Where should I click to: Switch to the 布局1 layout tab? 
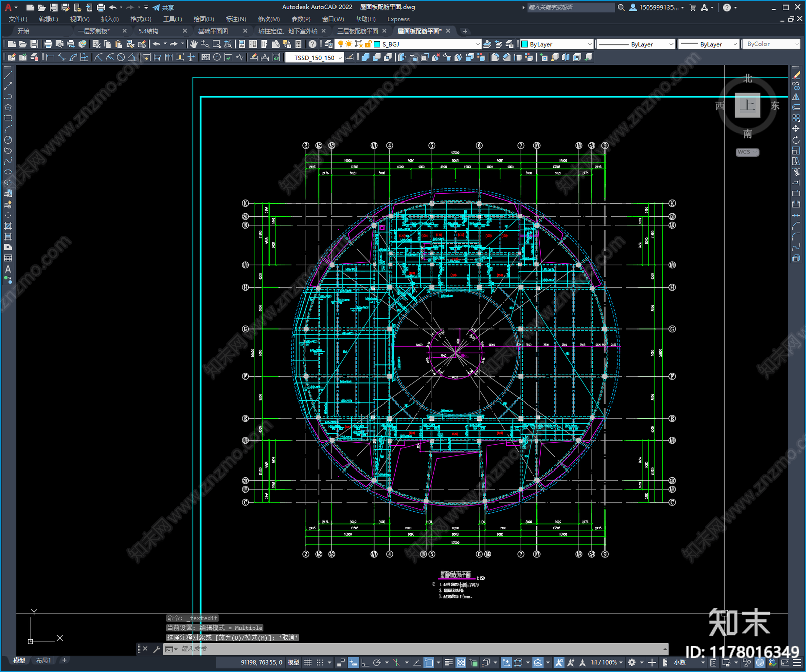[43, 660]
